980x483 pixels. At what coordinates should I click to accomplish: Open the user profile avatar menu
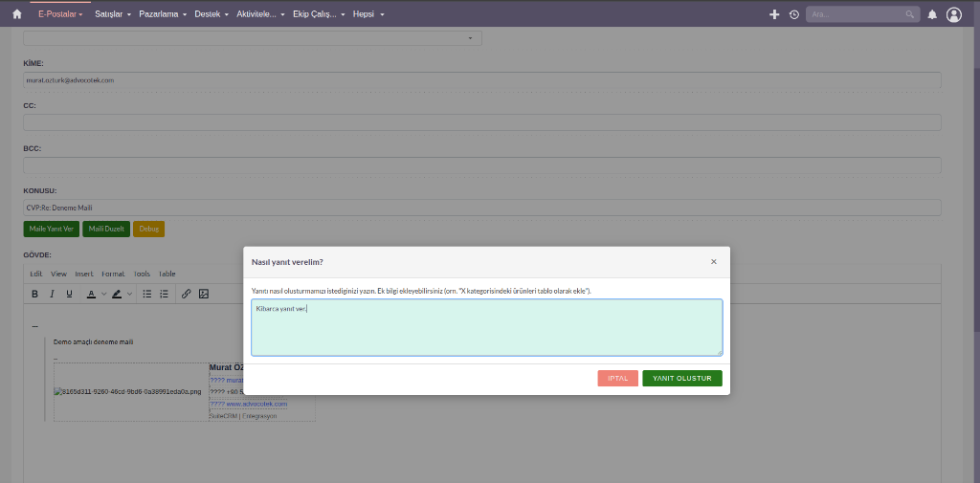(954, 14)
